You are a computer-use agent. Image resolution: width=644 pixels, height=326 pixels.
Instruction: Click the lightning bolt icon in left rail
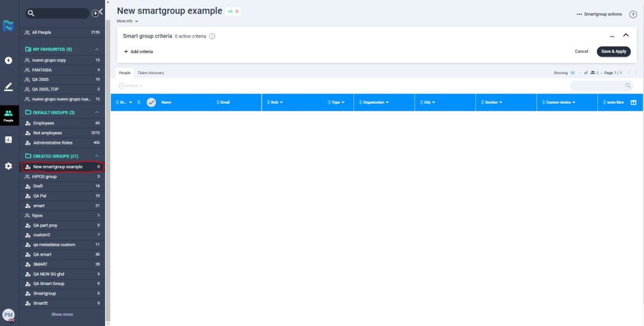pos(9,60)
